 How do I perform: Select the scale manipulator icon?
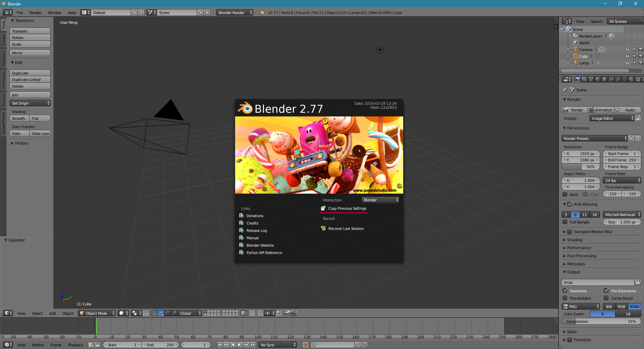(x=174, y=313)
